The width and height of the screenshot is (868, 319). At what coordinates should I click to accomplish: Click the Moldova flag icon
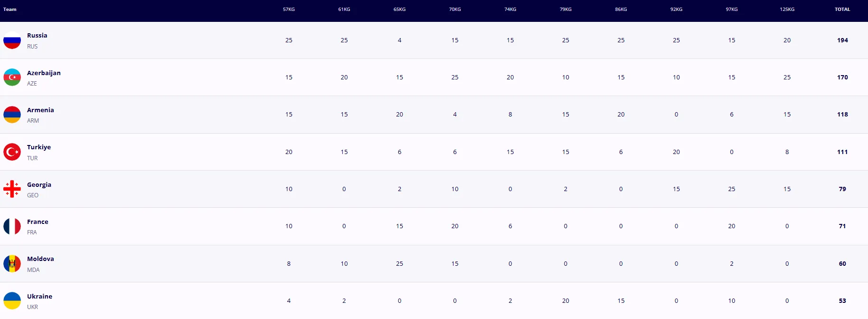(x=12, y=264)
